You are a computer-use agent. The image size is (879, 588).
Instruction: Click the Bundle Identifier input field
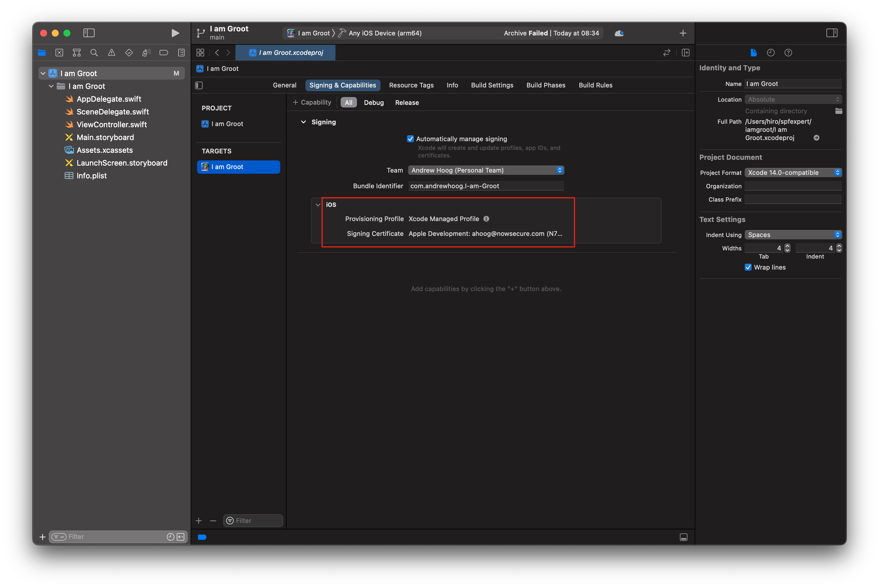pos(486,186)
